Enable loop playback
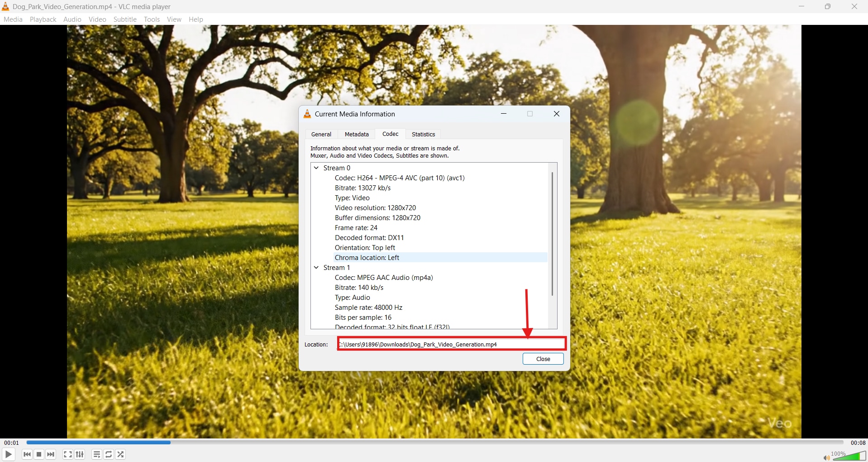The height and width of the screenshot is (462, 868). [x=108, y=454]
